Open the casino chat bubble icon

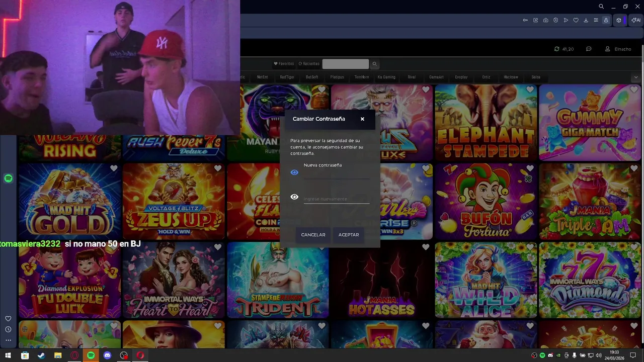coord(589,49)
